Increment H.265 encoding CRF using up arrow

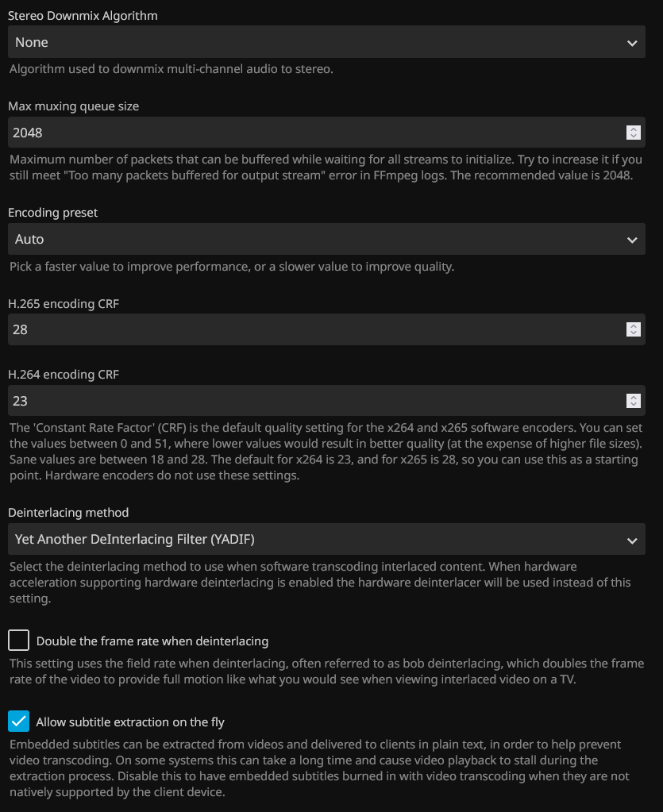pyautogui.click(x=633, y=325)
